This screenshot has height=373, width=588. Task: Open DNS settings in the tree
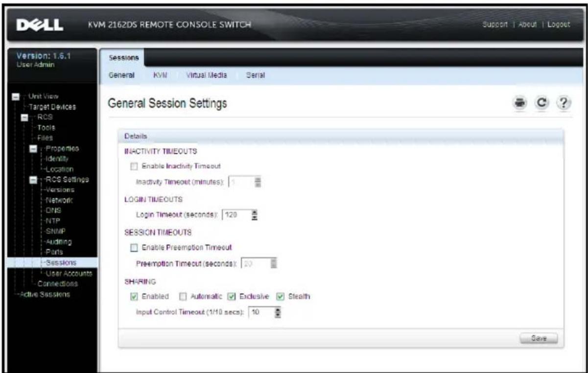click(53, 211)
